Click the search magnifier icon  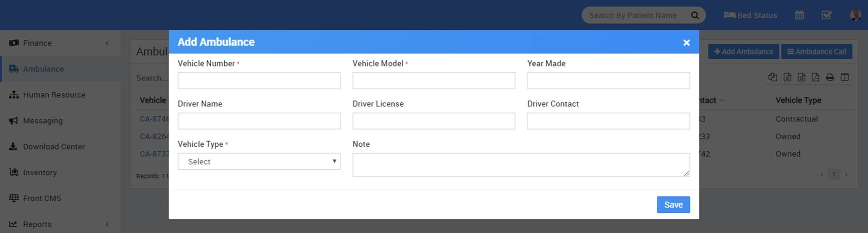pyautogui.click(x=694, y=15)
